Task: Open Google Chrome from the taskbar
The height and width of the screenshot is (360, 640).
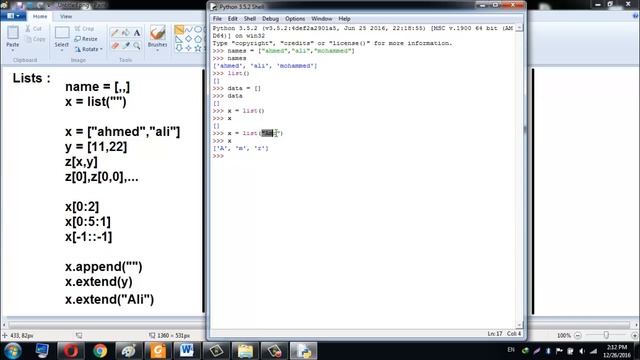Action: point(100,351)
